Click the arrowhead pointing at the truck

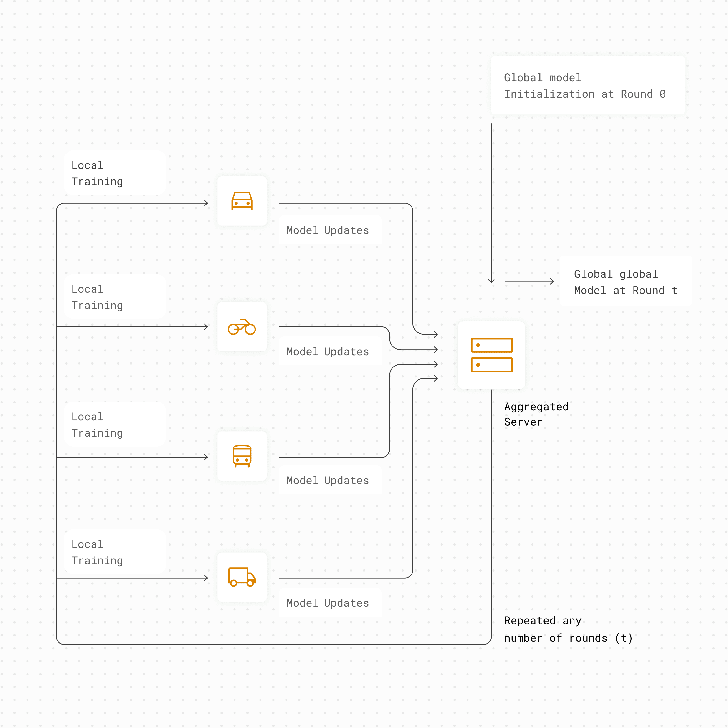pyautogui.click(x=206, y=578)
